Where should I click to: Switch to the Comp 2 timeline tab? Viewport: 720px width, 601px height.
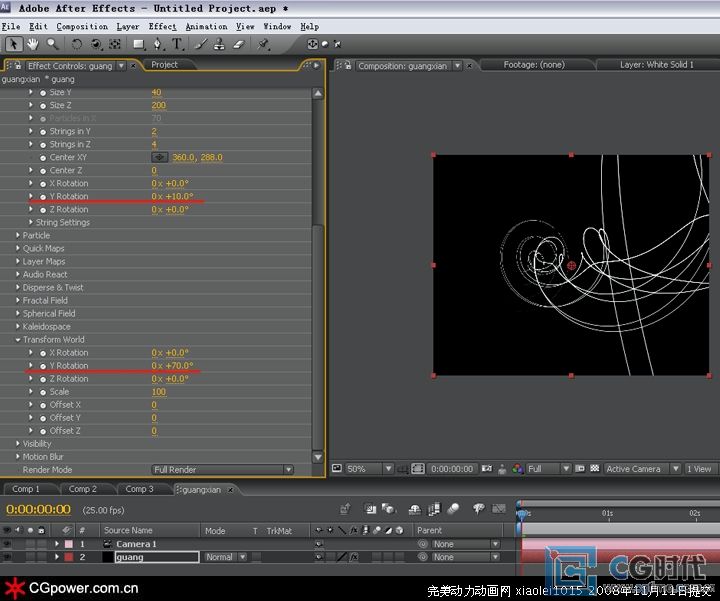83,489
